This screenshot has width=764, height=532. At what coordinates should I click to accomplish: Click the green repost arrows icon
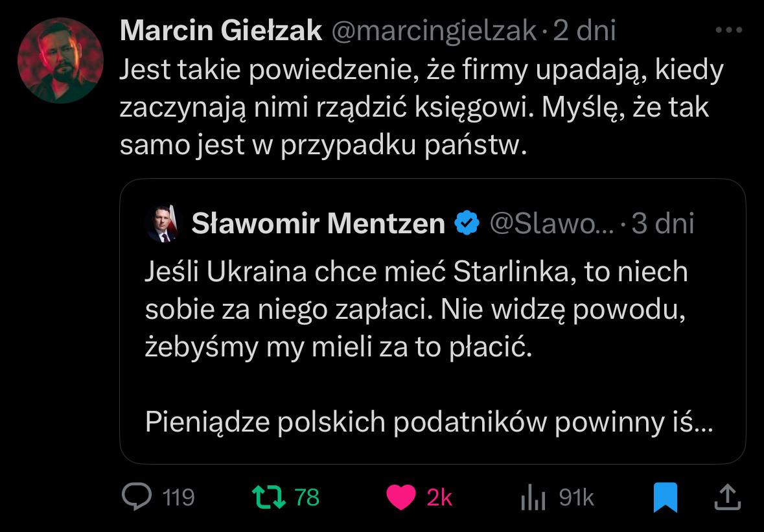(x=268, y=497)
